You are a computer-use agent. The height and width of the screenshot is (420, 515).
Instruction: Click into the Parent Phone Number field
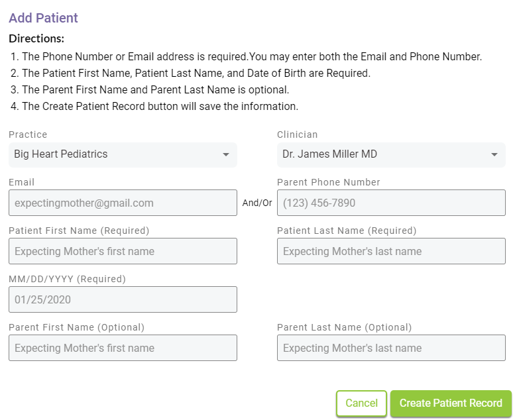[x=391, y=203]
